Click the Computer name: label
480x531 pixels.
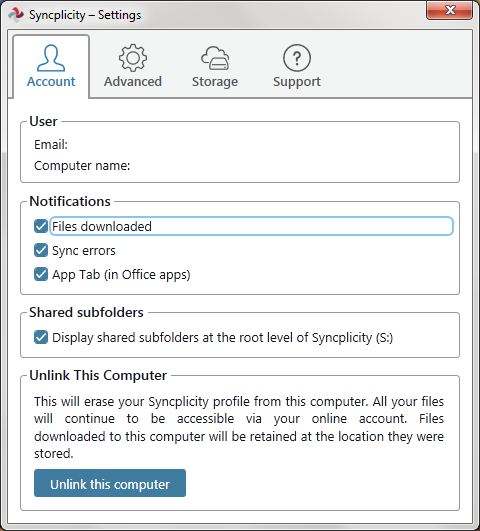tap(82, 166)
